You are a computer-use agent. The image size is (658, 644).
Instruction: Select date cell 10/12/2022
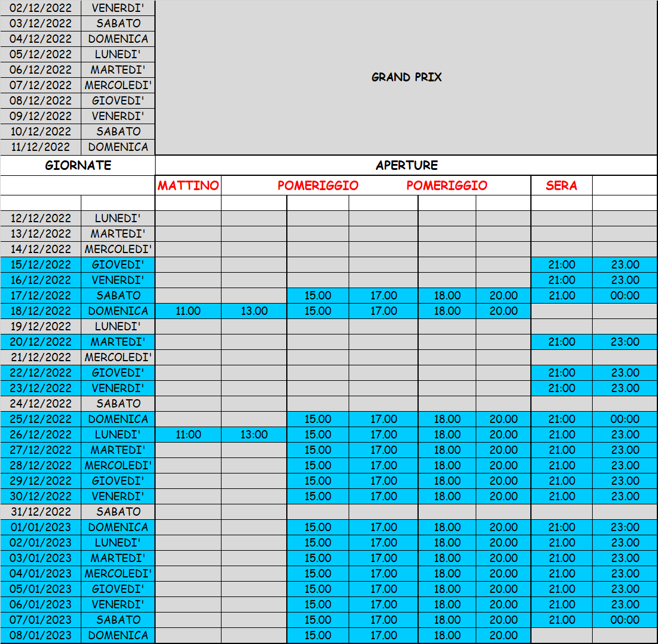(x=40, y=131)
